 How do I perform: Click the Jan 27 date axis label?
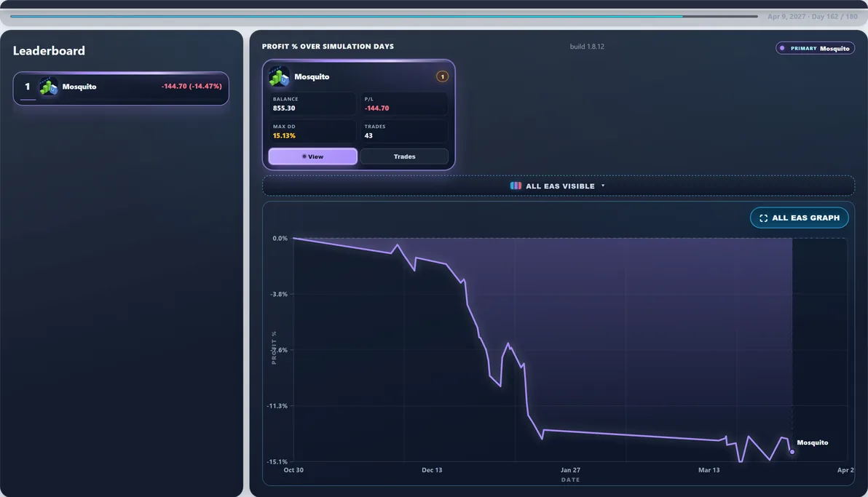[570, 470]
